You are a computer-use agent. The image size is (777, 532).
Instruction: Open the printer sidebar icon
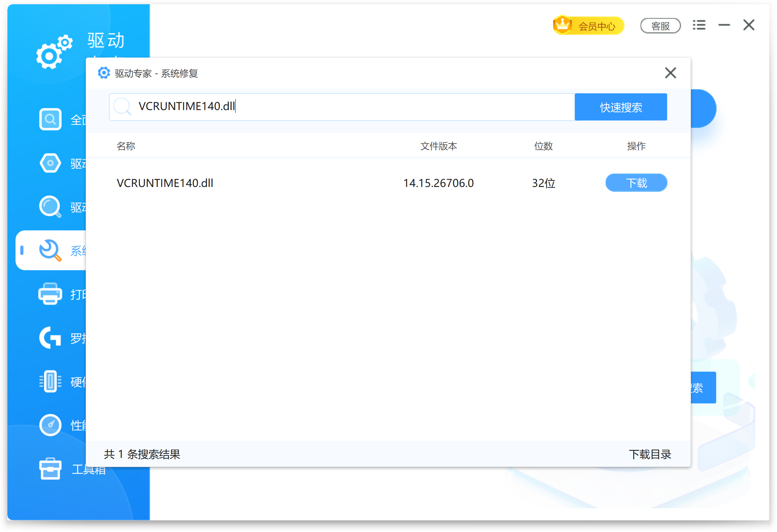(x=50, y=294)
